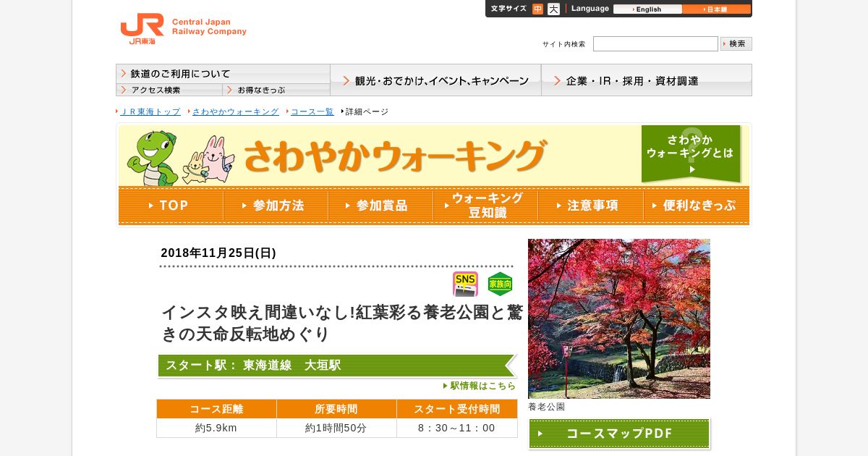Open the 参加賞品 tab
Viewport: 868px width, 456px height.
[x=380, y=206]
